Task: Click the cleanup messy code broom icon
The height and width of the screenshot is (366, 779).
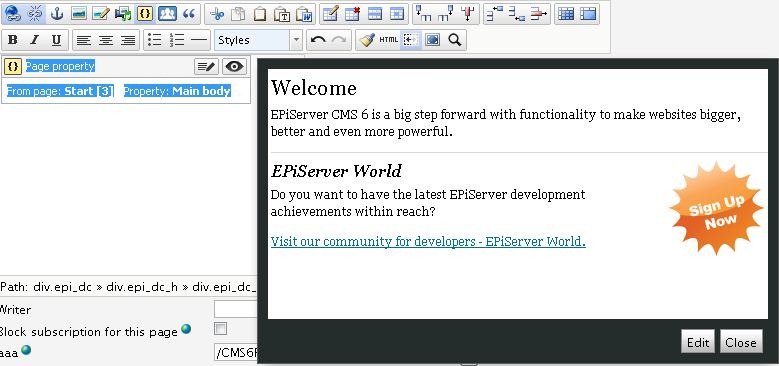Action: (367, 40)
